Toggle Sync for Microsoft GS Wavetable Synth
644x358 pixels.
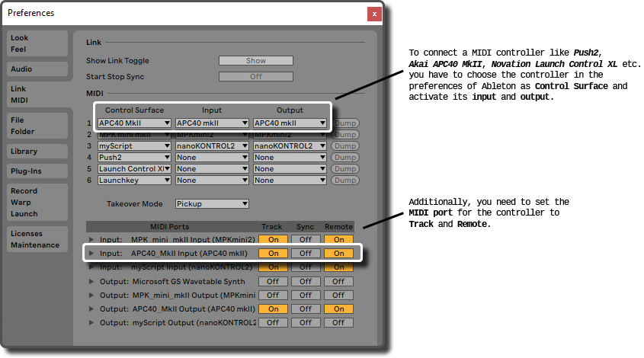point(306,282)
